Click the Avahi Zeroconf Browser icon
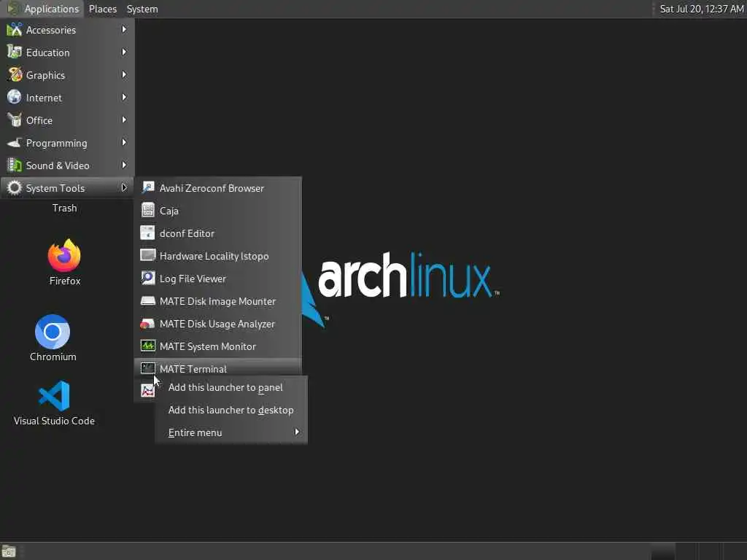 click(x=147, y=187)
